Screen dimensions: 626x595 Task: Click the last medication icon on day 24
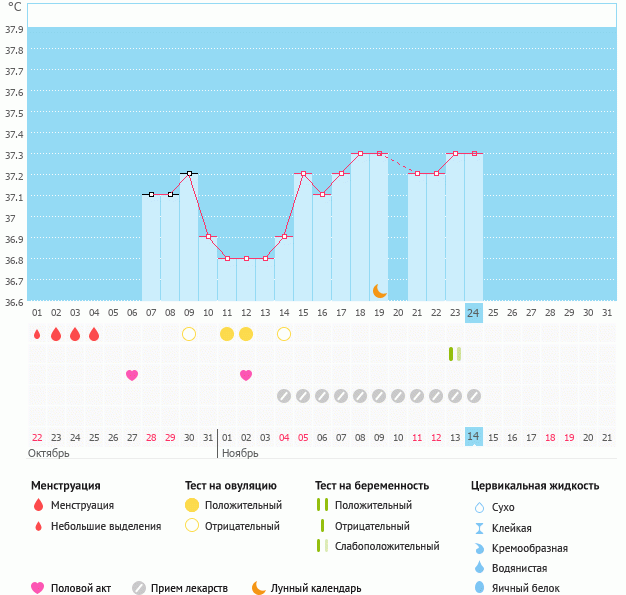[x=474, y=396]
